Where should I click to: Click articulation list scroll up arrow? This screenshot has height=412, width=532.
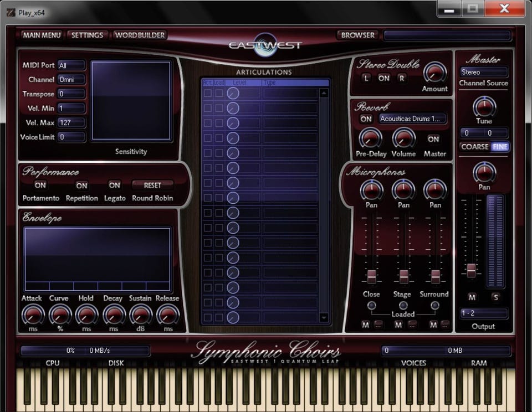click(x=324, y=93)
